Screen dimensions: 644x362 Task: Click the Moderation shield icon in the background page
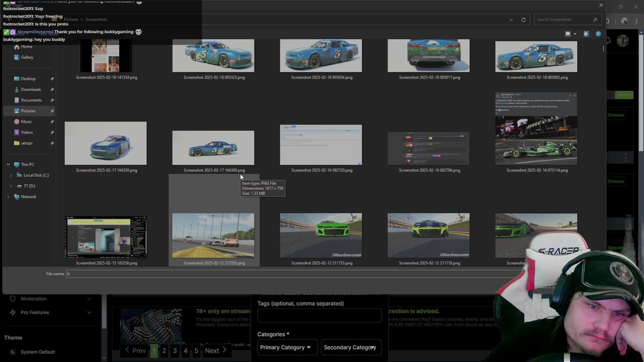coord(13,299)
